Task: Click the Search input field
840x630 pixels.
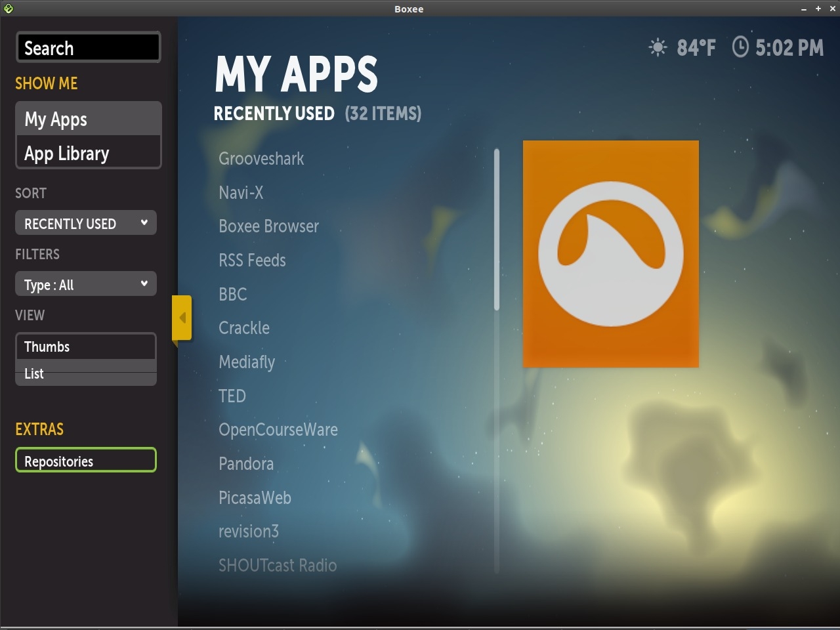Action: pos(88,47)
